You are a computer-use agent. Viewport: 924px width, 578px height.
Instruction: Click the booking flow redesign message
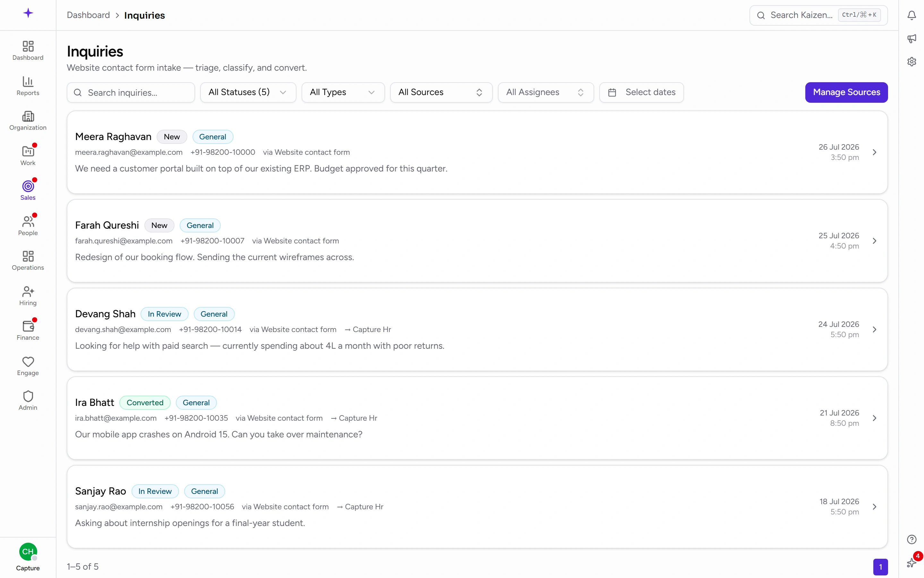pyautogui.click(x=215, y=257)
